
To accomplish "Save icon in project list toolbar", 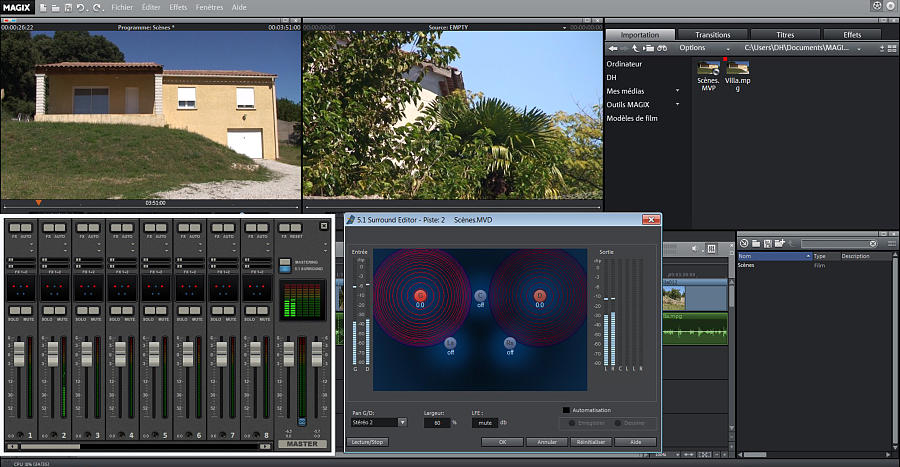I will tap(767, 243).
